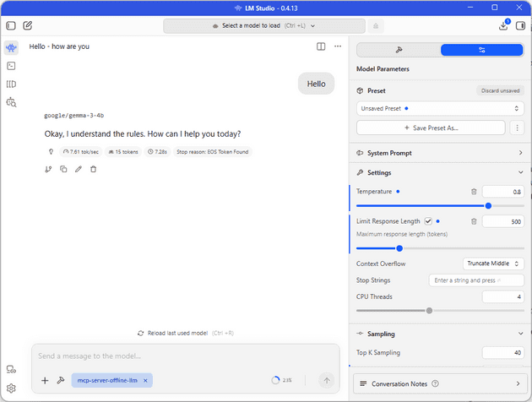This screenshot has height=402, width=532.
Task: Open the Unsaved Preset dropdown
Action: [440, 109]
